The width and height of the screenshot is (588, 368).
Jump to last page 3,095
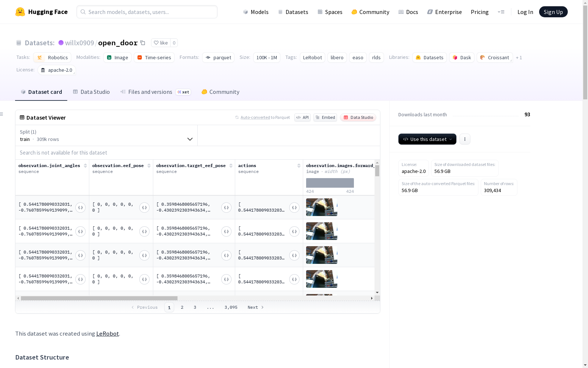click(x=231, y=307)
